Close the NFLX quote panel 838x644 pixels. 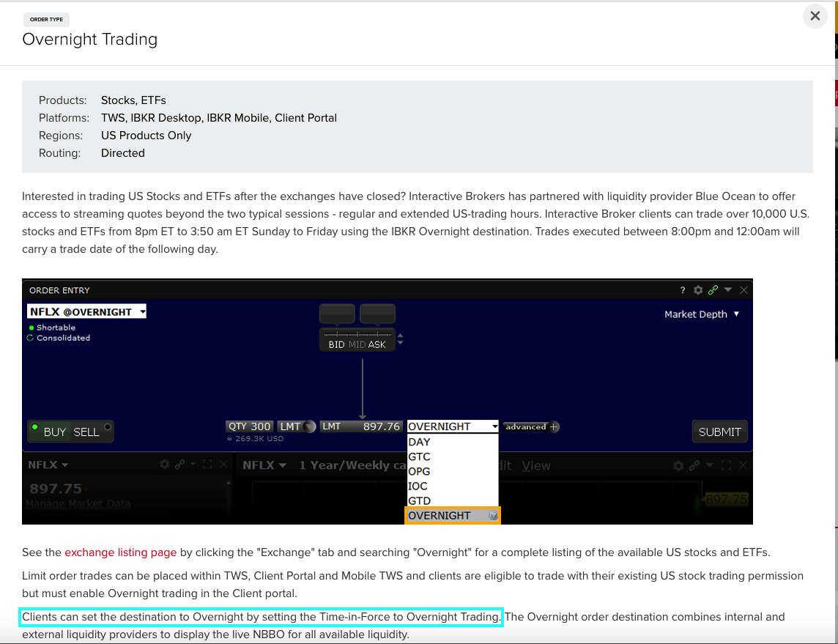point(223,465)
